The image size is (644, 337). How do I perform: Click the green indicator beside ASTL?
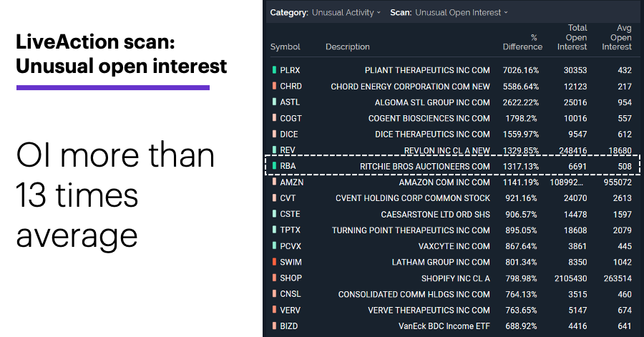(x=274, y=102)
